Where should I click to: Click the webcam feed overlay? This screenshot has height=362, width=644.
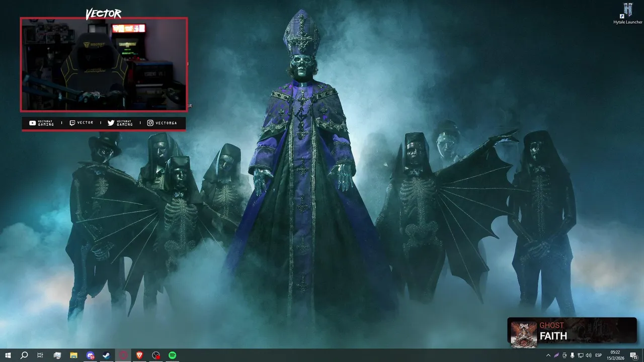click(104, 64)
